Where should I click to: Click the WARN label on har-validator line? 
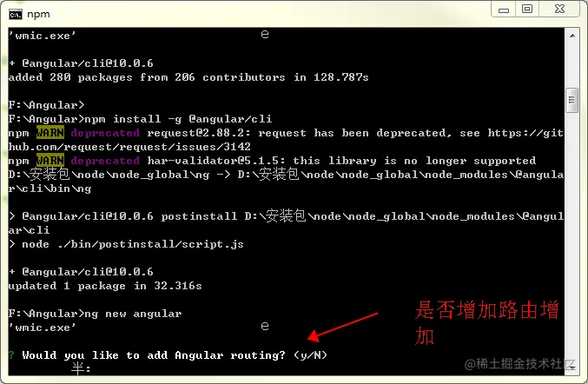pyautogui.click(x=50, y=161)
